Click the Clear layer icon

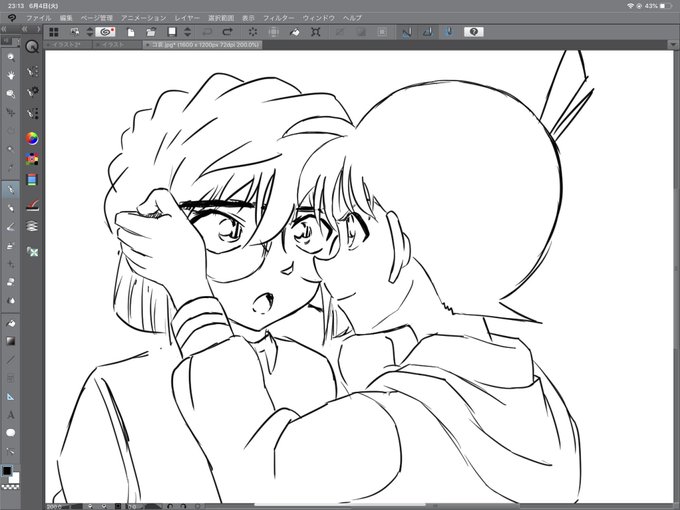pyautogui.click(x=252, y=32)
